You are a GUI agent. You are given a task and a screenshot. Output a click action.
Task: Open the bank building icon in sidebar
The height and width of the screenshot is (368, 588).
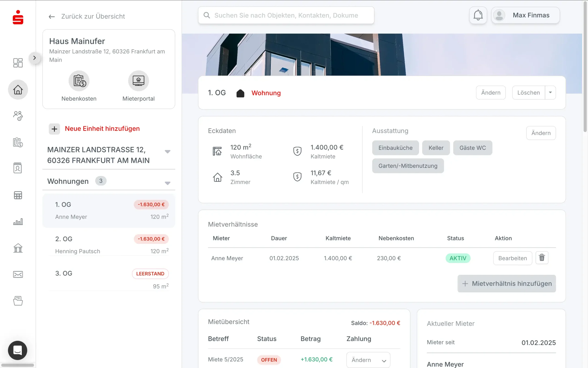18,248
